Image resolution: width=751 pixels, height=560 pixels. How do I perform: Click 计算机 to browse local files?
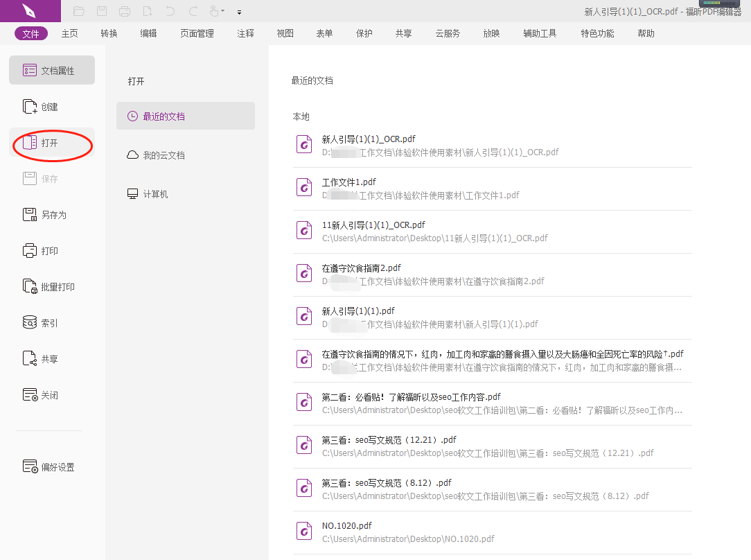[156, 193]
